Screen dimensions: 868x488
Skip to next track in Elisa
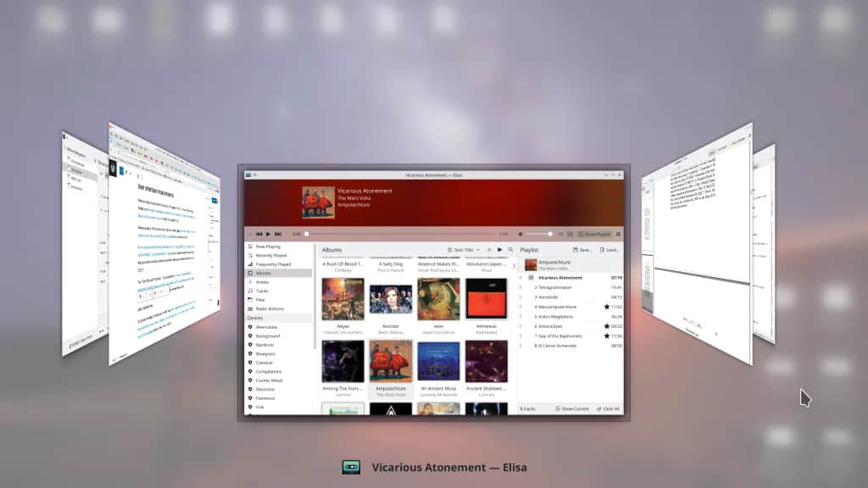click(278, 234)
